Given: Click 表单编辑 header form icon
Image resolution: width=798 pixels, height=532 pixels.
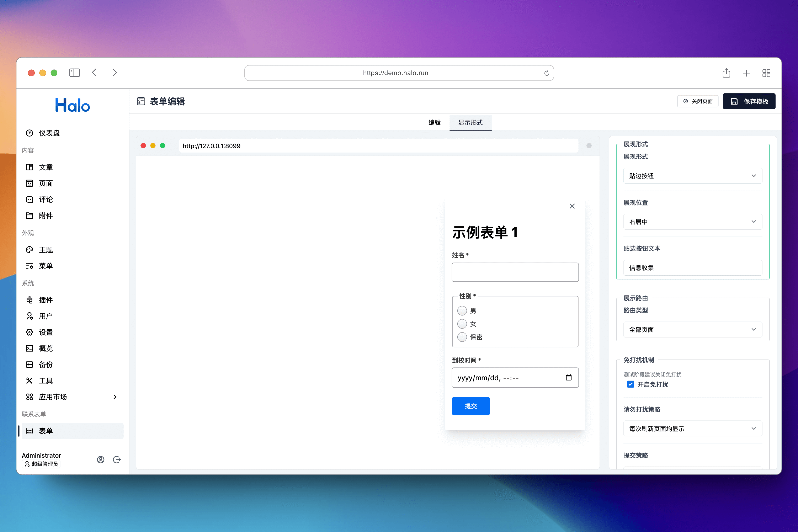Looking at the screenshot, I should pos(141,101).
